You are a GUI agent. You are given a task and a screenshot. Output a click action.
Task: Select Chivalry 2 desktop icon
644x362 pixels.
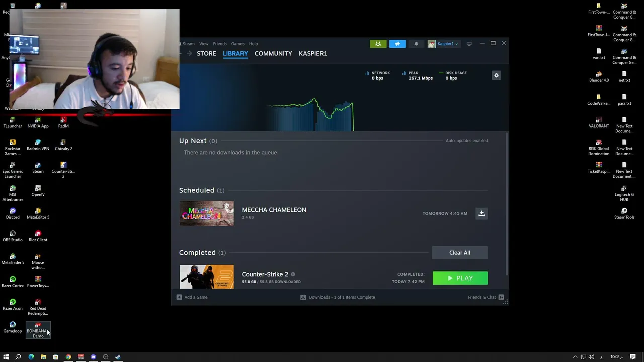coord(63,145)
